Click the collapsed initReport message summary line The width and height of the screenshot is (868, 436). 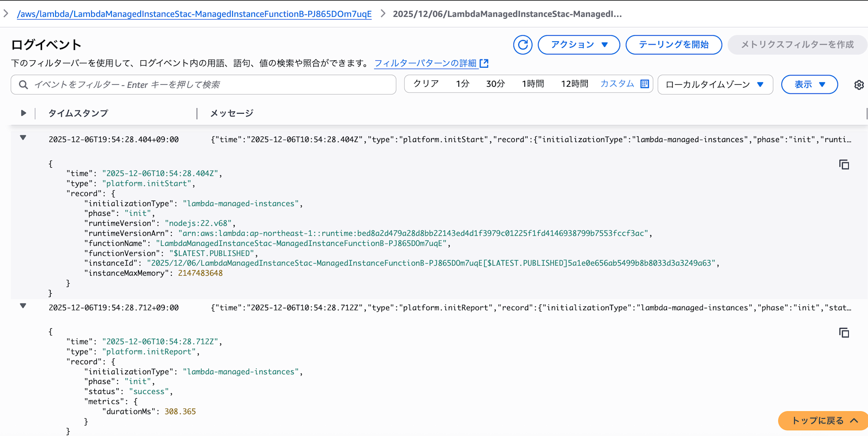[x=531, y=307]
